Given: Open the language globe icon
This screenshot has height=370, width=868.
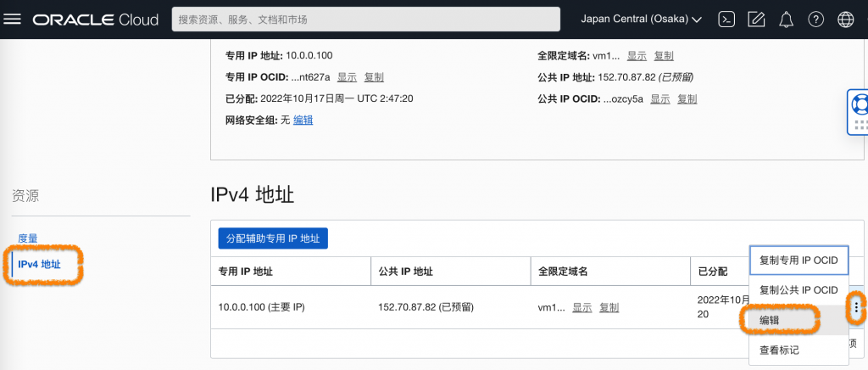Looking at the screenshot, I should (x=845, y=20).
